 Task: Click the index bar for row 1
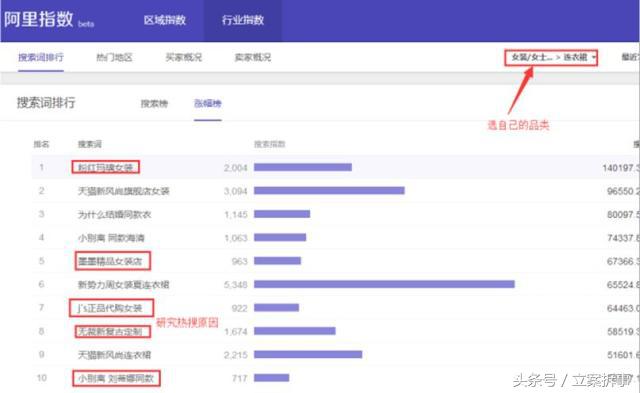pyautogui.click(x=302, y=167)
